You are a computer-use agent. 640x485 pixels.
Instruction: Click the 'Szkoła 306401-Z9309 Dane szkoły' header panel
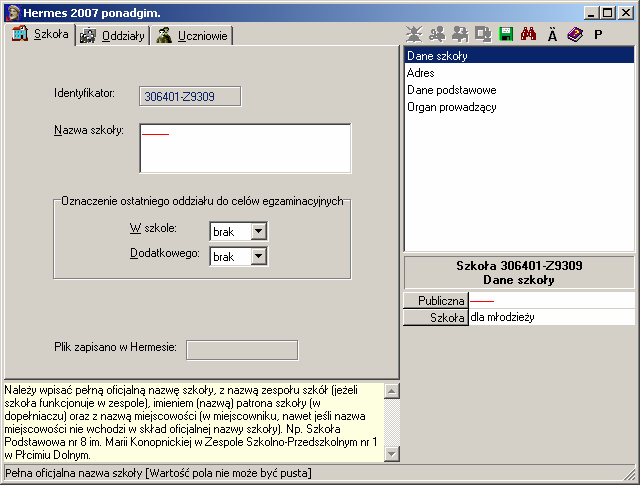click(519, 273)
